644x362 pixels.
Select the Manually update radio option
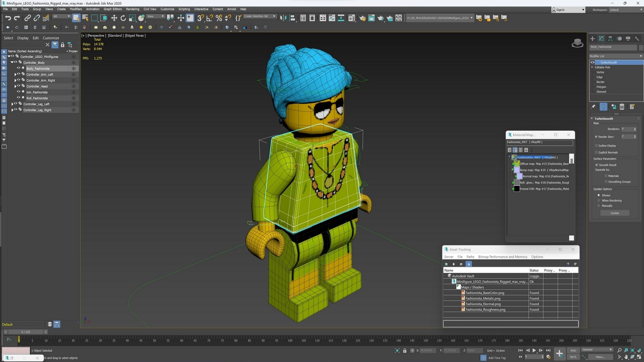point(599,206)
